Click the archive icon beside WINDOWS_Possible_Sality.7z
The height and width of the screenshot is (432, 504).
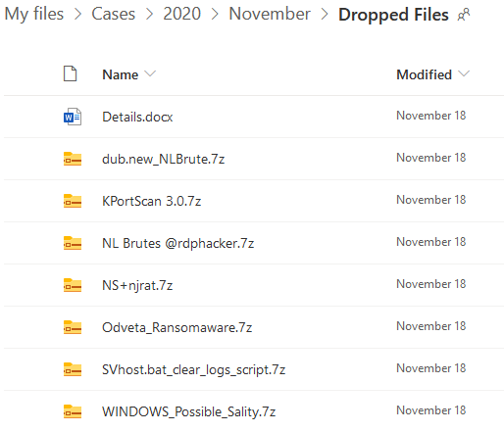tap(73, 411)
